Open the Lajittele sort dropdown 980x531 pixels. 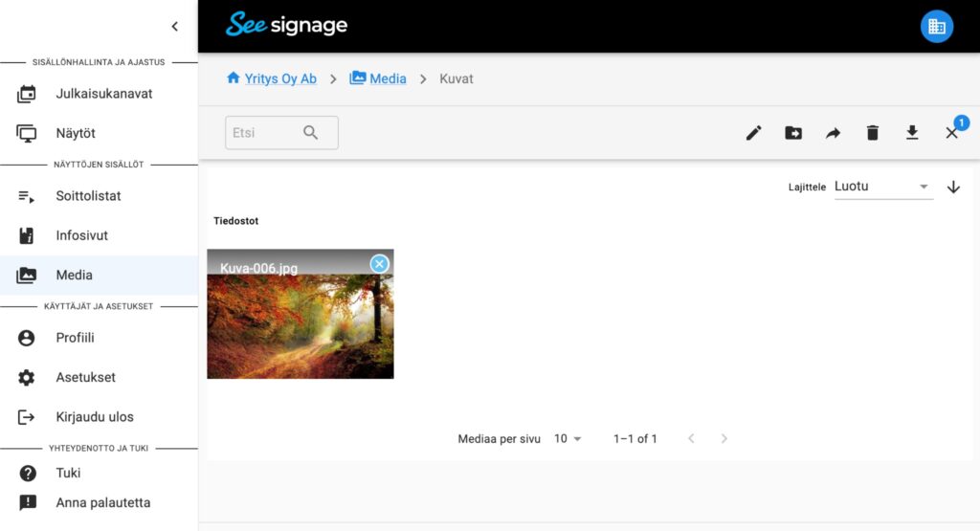[882, 187]
